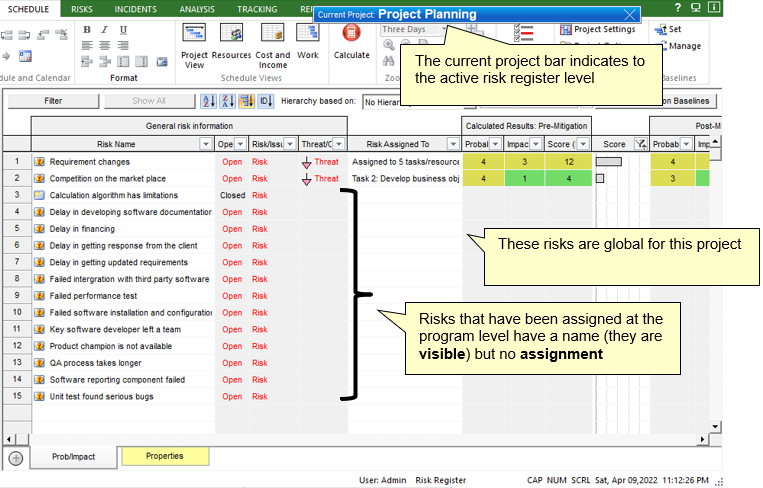Click the sort by ID icon
This screenshot has height=488, width=763.
266,101
